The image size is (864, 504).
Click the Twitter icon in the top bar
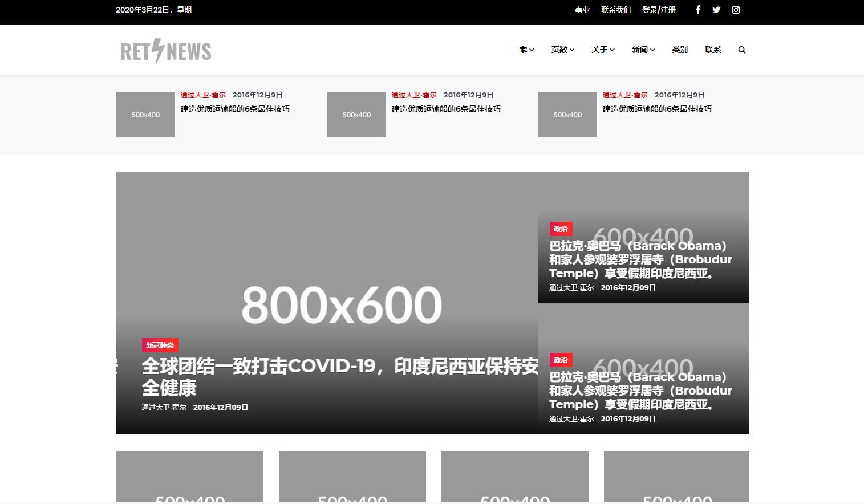tap(716, 10)
